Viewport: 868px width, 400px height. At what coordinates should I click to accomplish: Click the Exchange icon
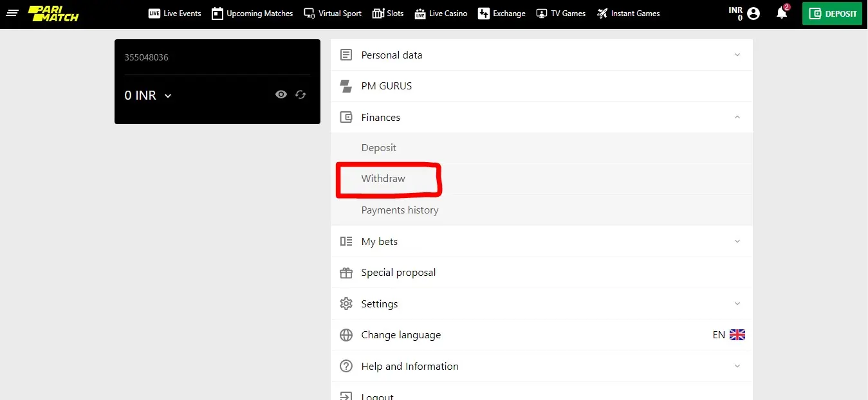tap(484, 14)
